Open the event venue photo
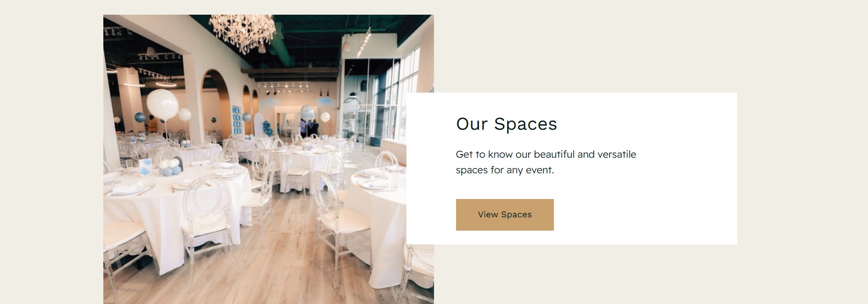Image resolution: width=868 pixels, height=304 pixels. 269,159
